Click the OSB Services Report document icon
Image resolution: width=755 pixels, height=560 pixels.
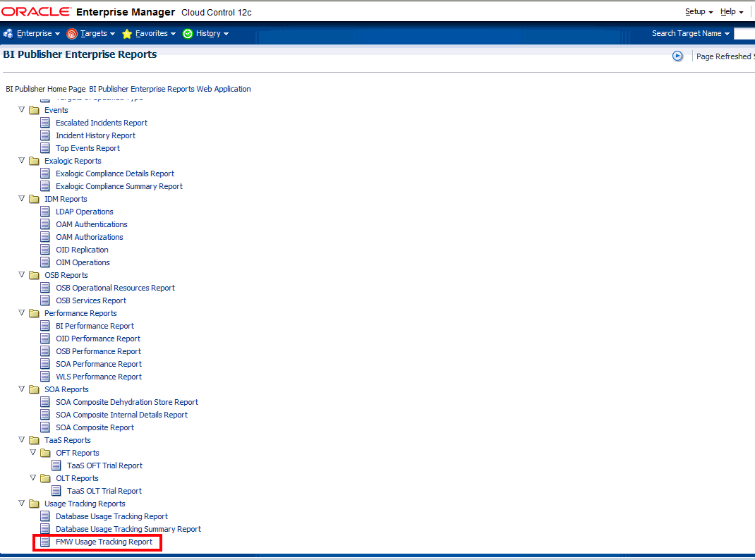44,300
